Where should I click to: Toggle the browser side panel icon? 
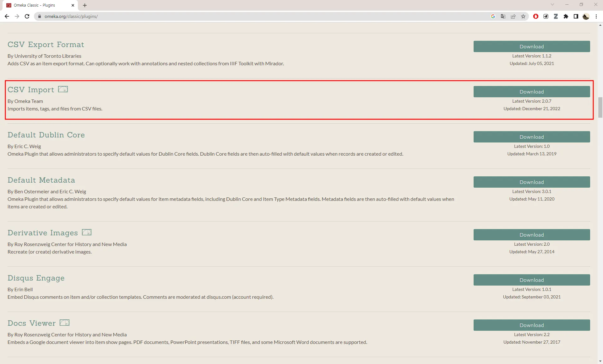point(576,16)
